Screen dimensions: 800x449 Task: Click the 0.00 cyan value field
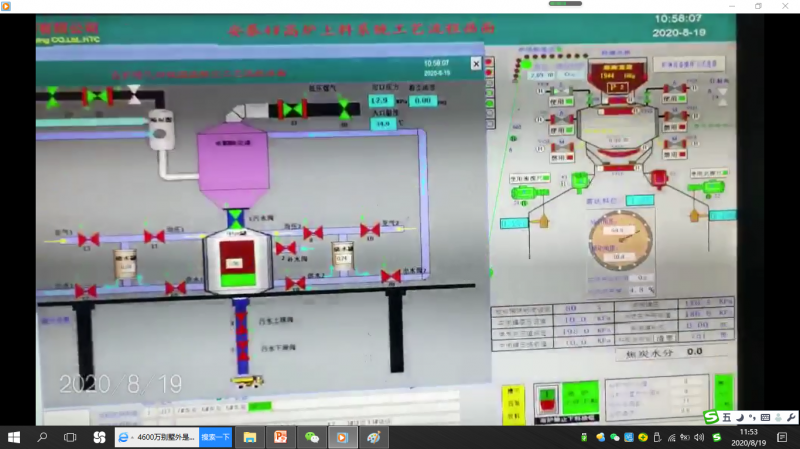(422, 100)
